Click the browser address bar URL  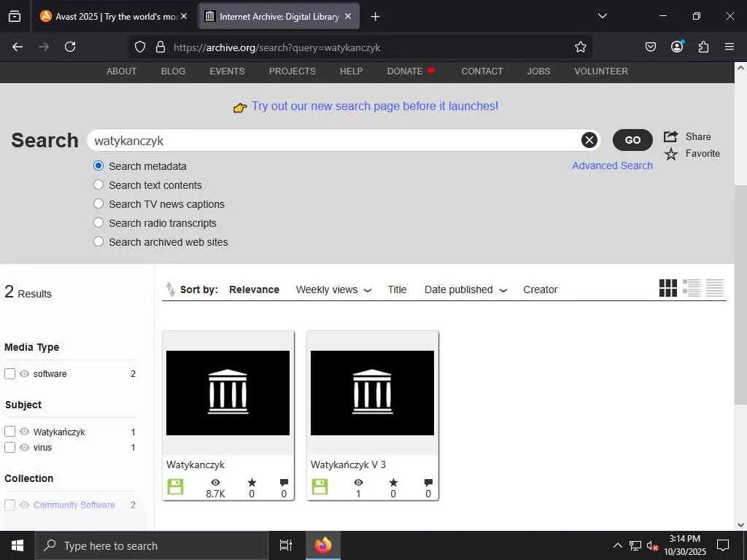coord(276,47)
